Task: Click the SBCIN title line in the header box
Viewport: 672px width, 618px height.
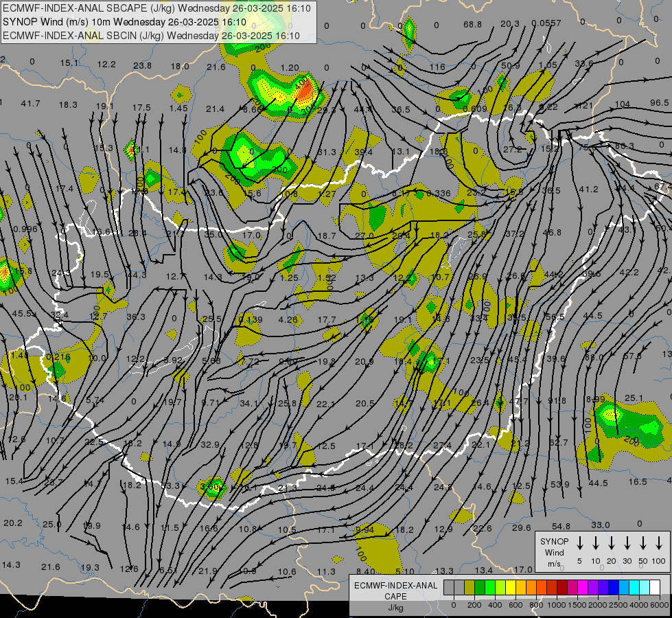Action: [x=151, y=36]
